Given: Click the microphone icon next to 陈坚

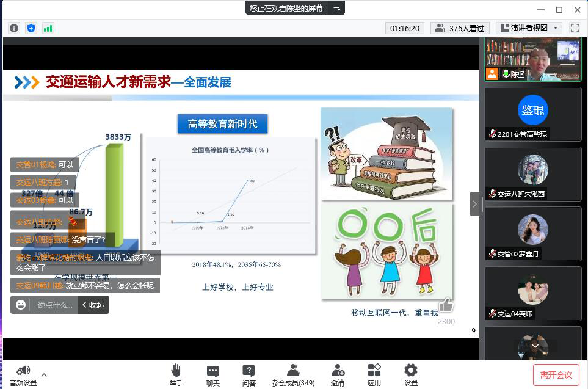Looking at the screenshot, I should pyautogui.click(x=505, y=73).
